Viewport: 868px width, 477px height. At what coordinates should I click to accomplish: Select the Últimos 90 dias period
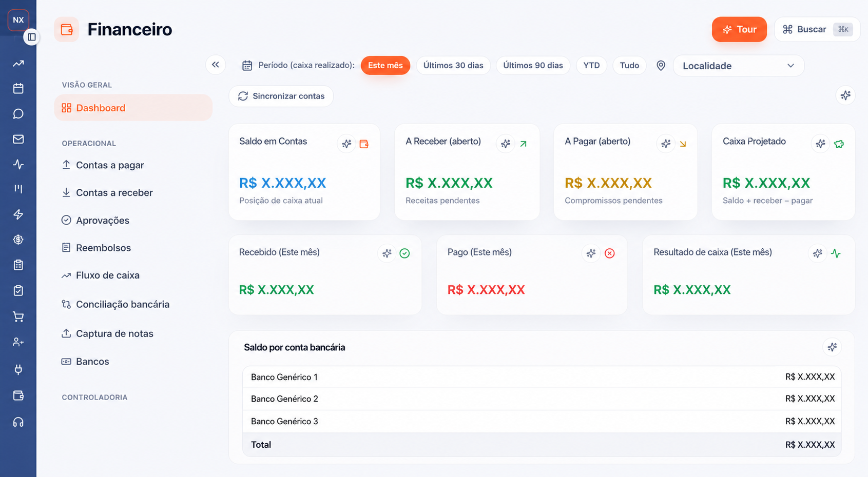click(533, 65)
